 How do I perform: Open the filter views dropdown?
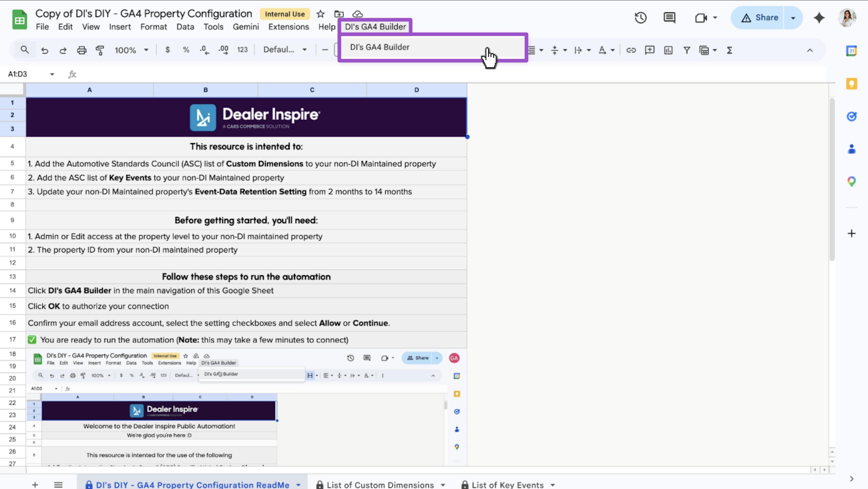click(708, 50)
